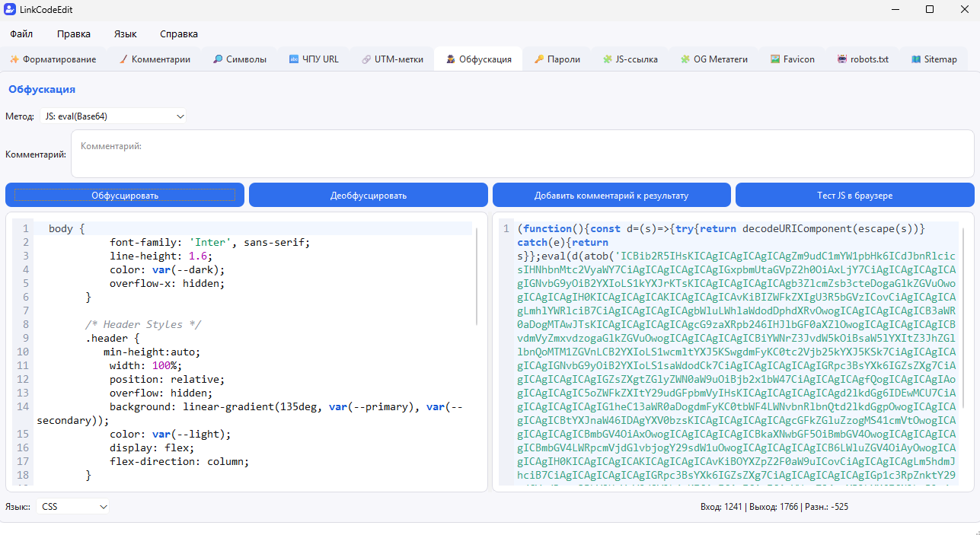This screenshot has height=535, width=980.
Task: Click the map icon on Sitemap tab
Action: click(916, 59)
